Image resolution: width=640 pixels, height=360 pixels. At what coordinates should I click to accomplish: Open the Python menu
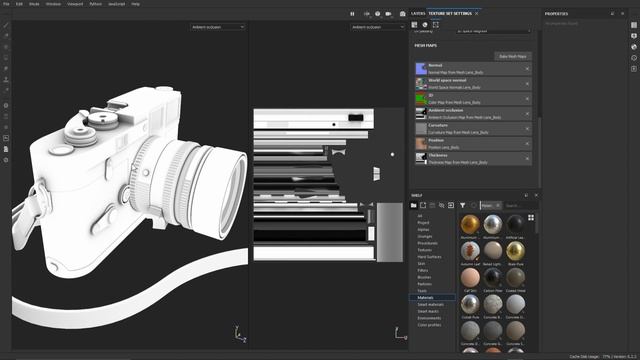96,4
